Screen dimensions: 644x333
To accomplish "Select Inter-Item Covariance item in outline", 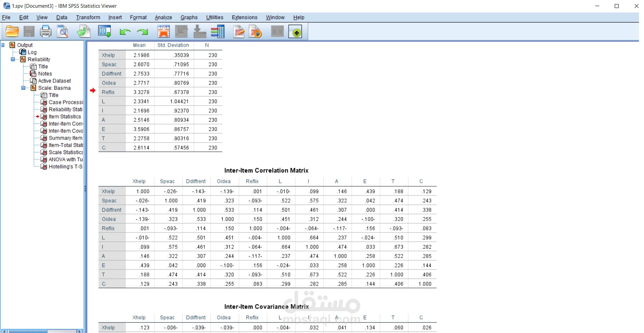I will coord(66,131).
